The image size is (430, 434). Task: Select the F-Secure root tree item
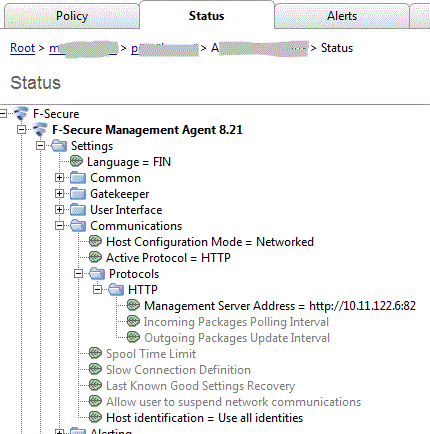[x=56, y=114]
